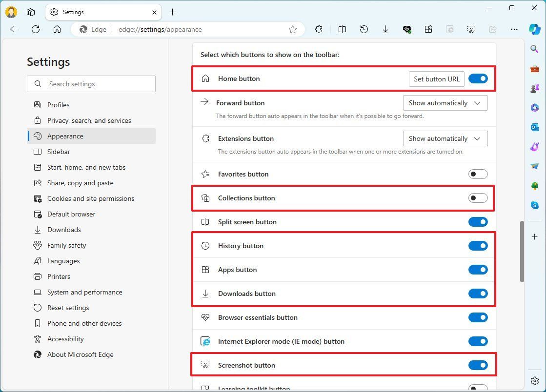Enable the Favorites button toggle
This screenshot has height=392, width=546.
pyautogui.click(x=478, y=174)
